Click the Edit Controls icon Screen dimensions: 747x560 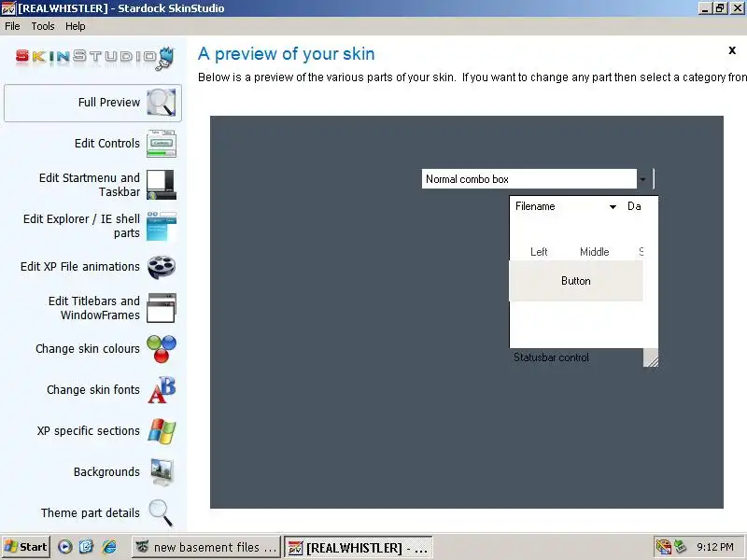tap(161, 144)
